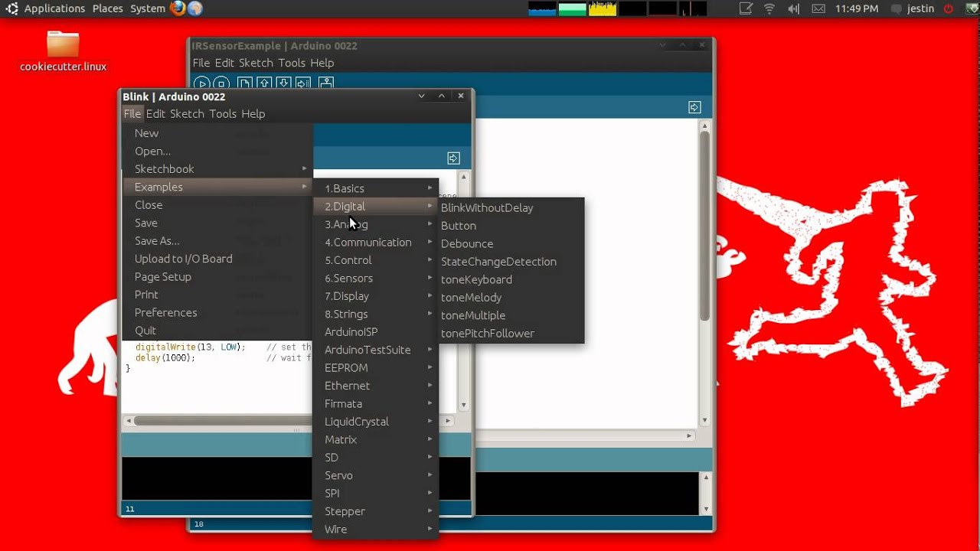Screen dimensions: 980x551
Task: Click the green system monitor graph in panel
Action: pos(572,9)
